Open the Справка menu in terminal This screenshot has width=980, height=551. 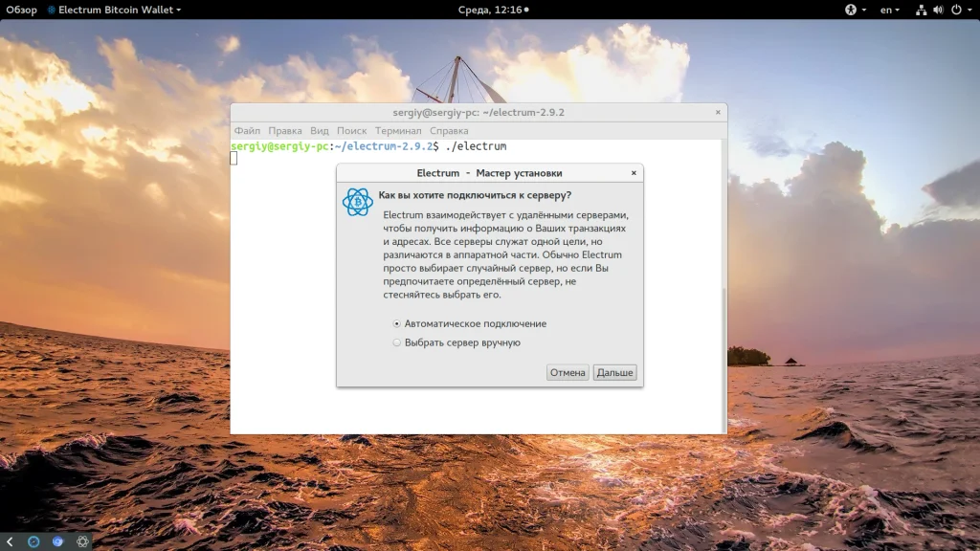pos(449,130)
